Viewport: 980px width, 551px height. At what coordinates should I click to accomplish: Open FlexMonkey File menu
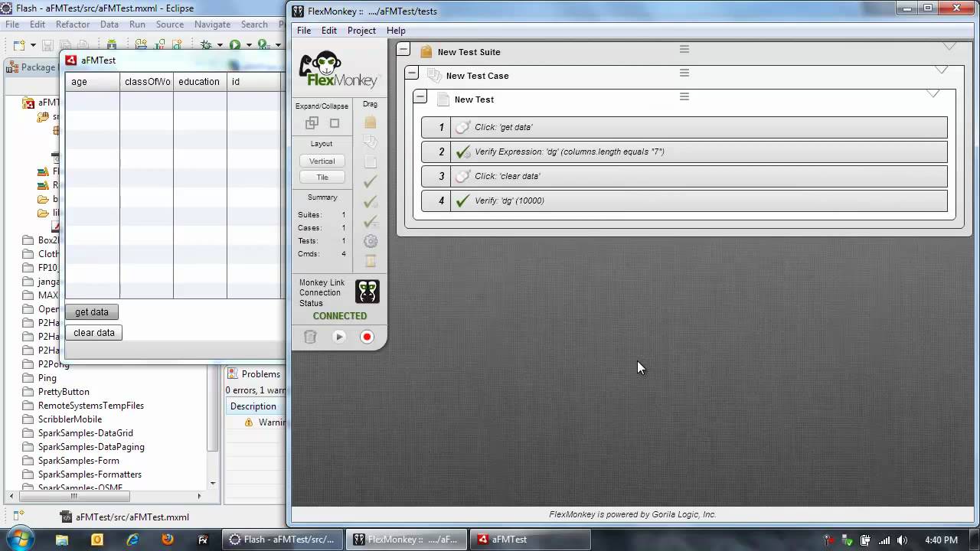click(304, 31)
